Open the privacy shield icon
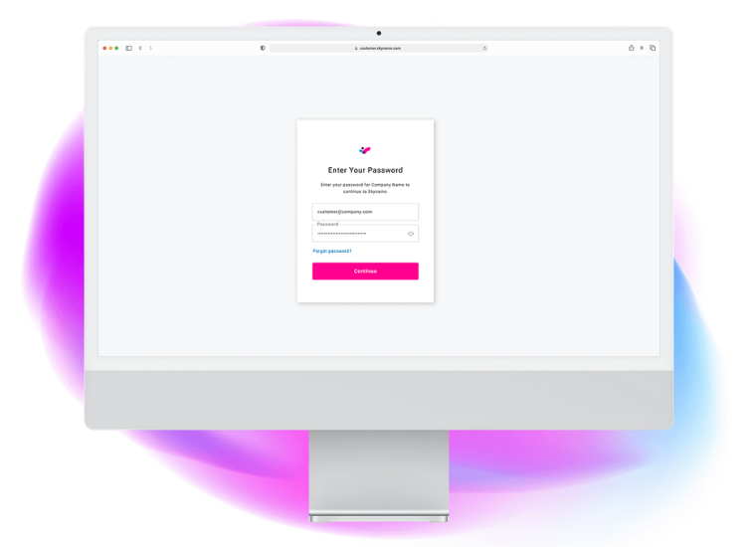This screenshot has width=756, height=547. [x=263, y=48]
